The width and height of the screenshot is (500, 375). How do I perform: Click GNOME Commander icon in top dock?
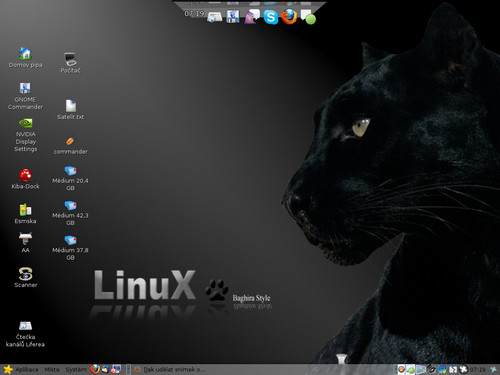[x=233, y=16]
